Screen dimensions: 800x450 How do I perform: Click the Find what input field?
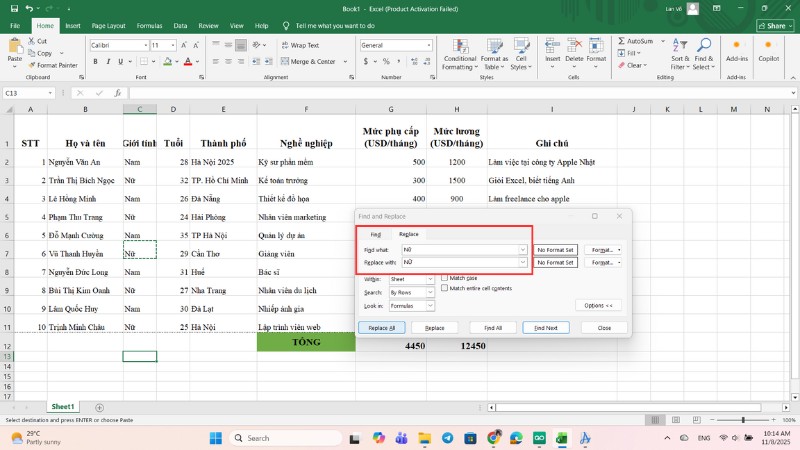click(459, 249)
